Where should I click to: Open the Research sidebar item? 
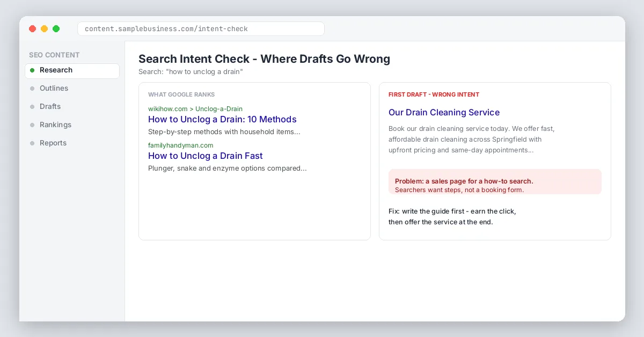click(x=72, y=70)
